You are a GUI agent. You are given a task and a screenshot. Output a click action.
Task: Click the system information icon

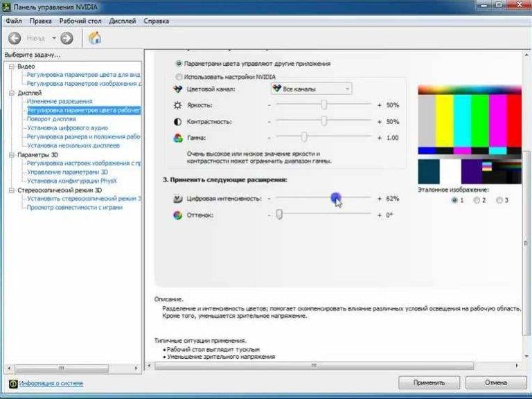(x=13, y=383)
